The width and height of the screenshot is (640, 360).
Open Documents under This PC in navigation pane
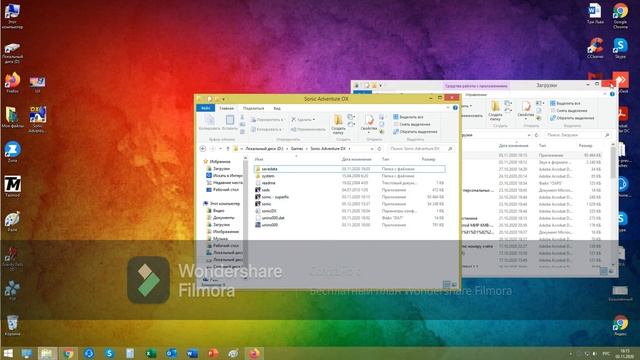pos(223,218)
